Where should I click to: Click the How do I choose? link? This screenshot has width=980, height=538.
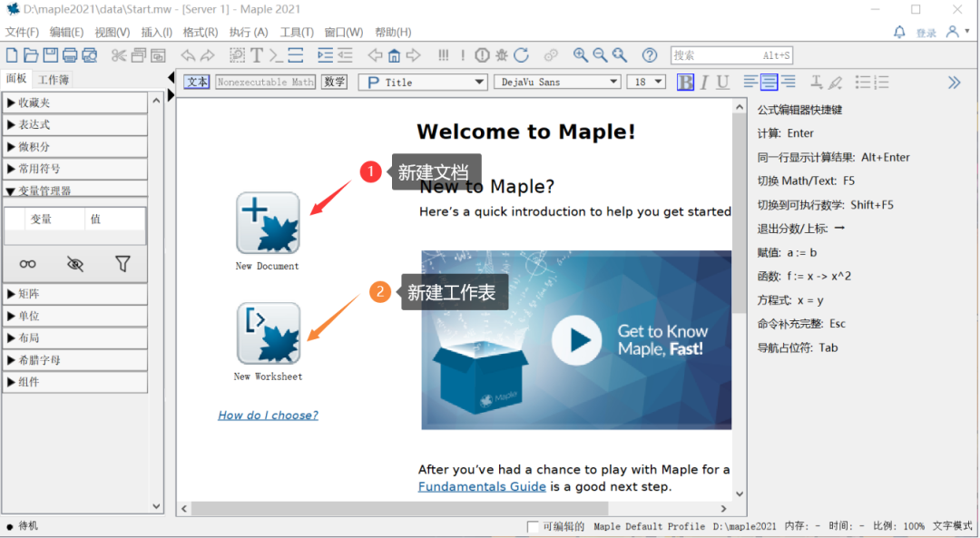point(268,415)
